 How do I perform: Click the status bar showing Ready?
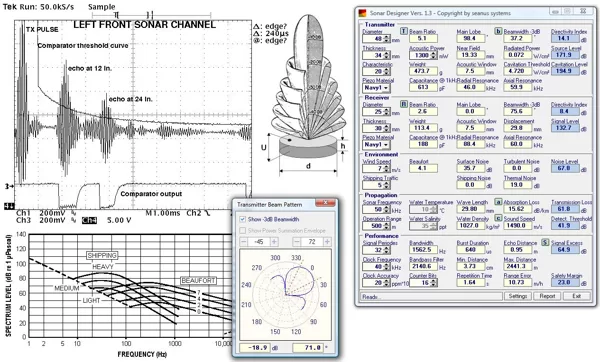click(431, 297)
